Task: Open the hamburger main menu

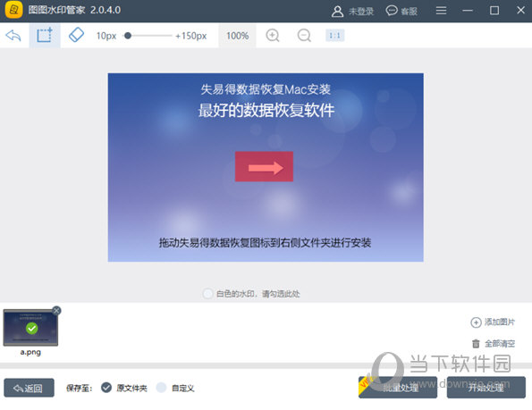Action: [441, 11]
